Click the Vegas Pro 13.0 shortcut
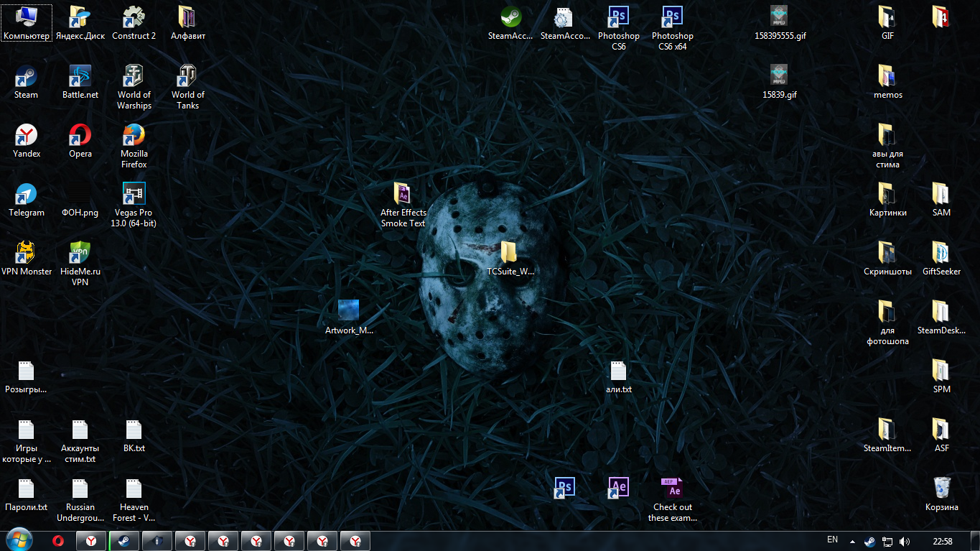 coord(134,205)
